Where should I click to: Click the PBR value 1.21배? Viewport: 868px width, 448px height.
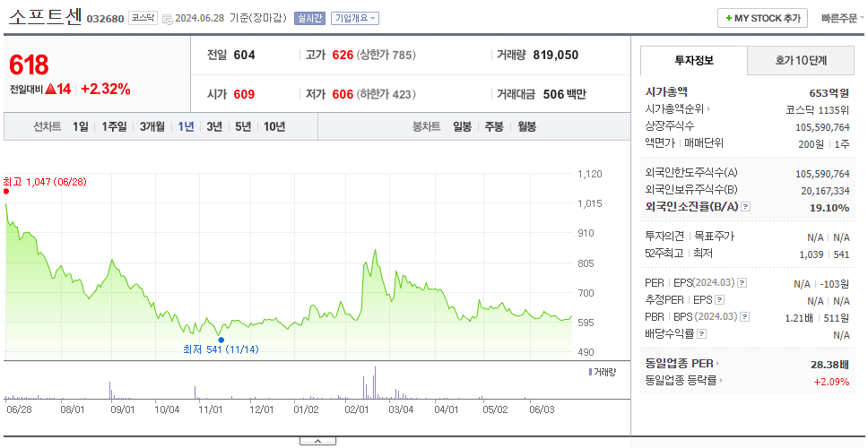click(x=799, y=318)
